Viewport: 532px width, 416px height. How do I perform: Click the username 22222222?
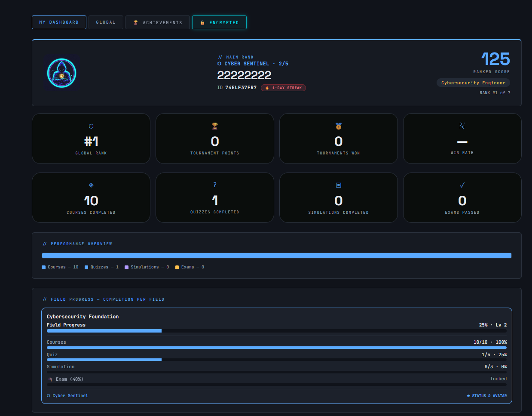pos(244,75)
